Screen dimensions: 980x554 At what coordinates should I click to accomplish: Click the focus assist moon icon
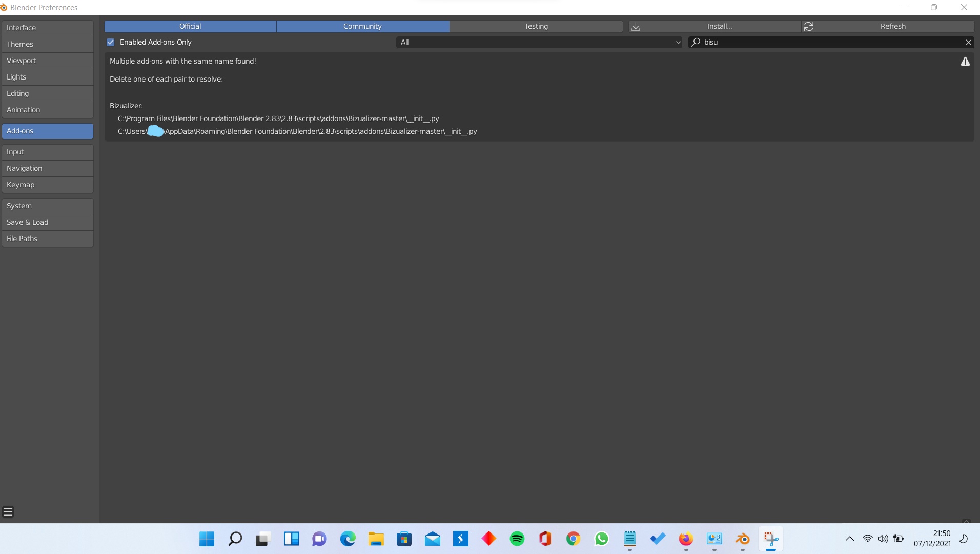(x=964, y=539)
